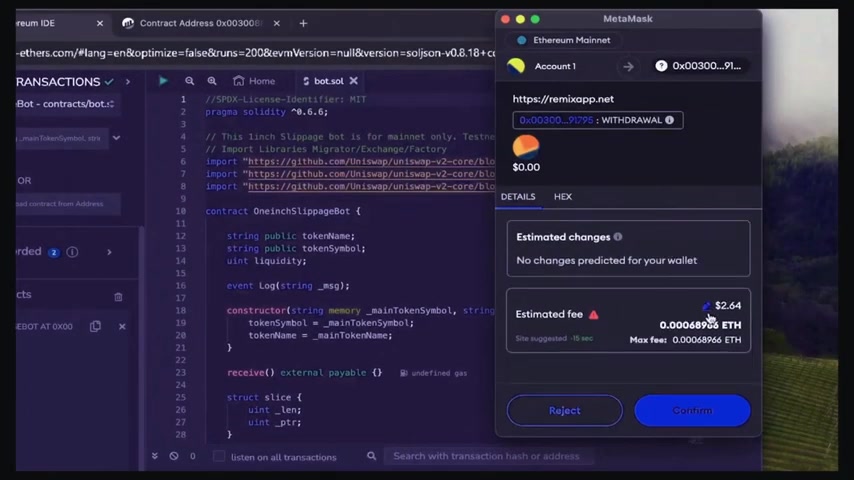Click the https://remixapp.net origin text

point(563,99)
